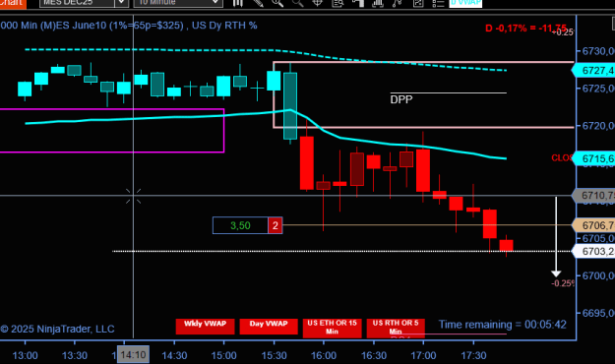Click the 16:00 time axis label

(324, 356)
